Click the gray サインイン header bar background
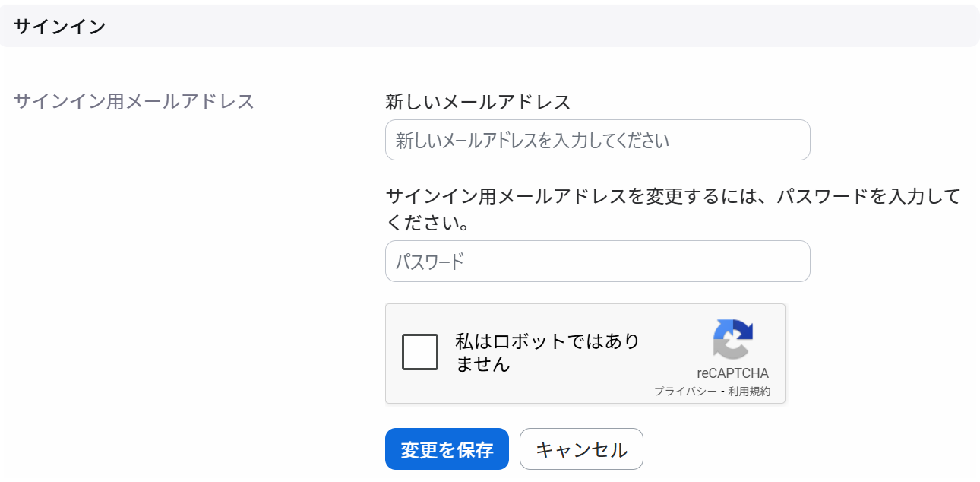The height and width of the screenshot is (482, 980). 532,27
